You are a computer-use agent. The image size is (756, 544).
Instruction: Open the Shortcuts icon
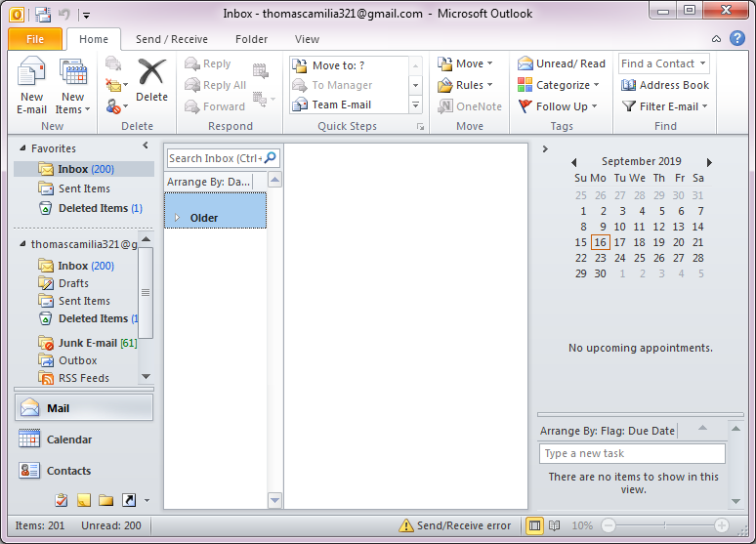129,501
